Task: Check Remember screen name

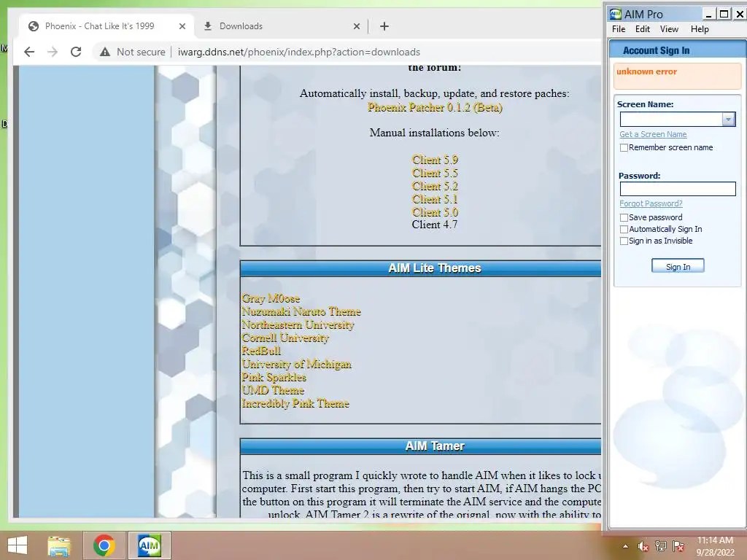Action: 624,147
